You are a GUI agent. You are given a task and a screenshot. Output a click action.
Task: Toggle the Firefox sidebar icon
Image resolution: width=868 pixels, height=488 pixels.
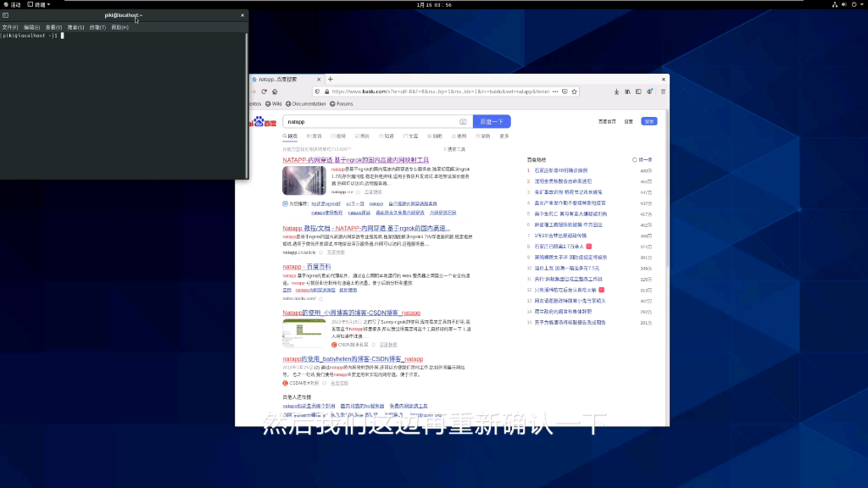[x=638, y=91]
